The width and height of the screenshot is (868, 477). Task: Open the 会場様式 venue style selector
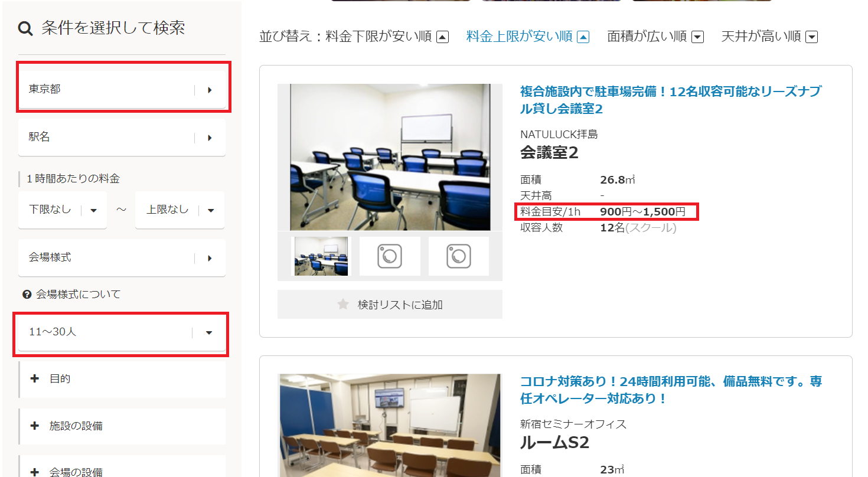pos(122,258)
